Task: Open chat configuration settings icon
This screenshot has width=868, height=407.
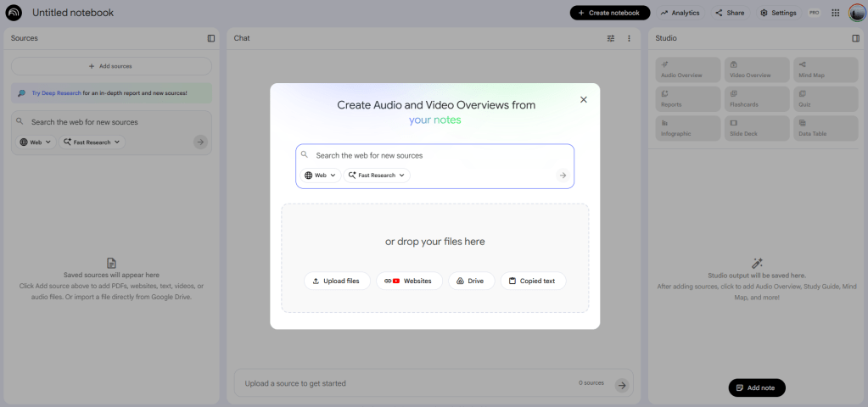Action: tap(611, 38)
